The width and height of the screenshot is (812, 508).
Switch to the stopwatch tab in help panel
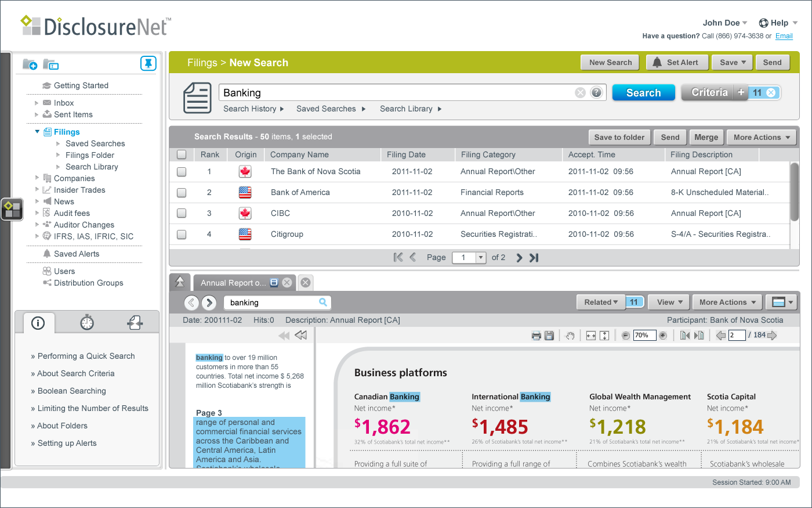coord(87,322)
